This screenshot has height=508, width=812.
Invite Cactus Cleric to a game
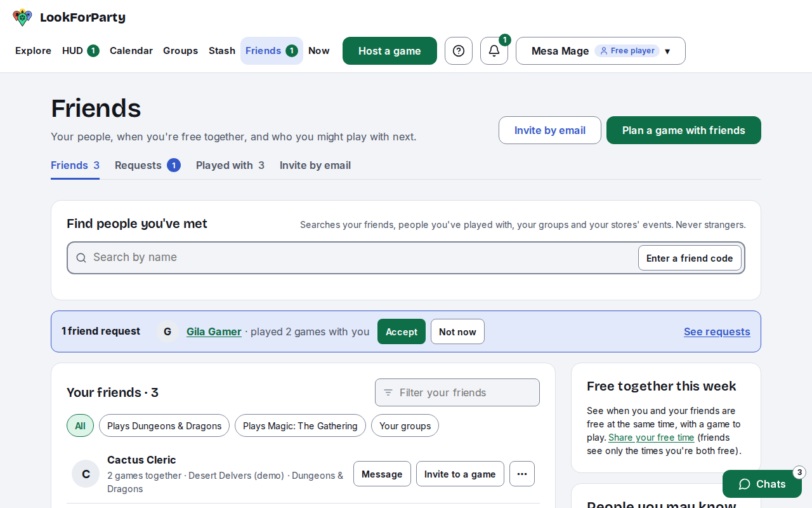coord(460,474)
